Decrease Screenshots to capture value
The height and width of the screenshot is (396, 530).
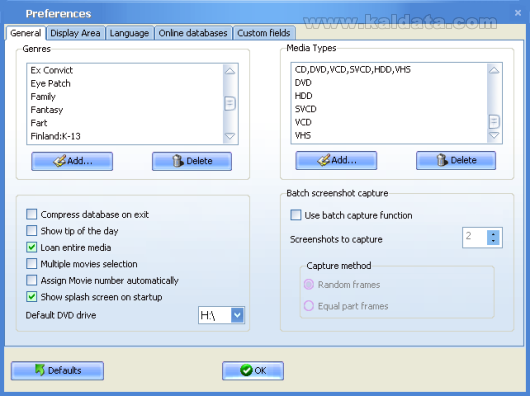pyautogui.click(x=493, y=241)
